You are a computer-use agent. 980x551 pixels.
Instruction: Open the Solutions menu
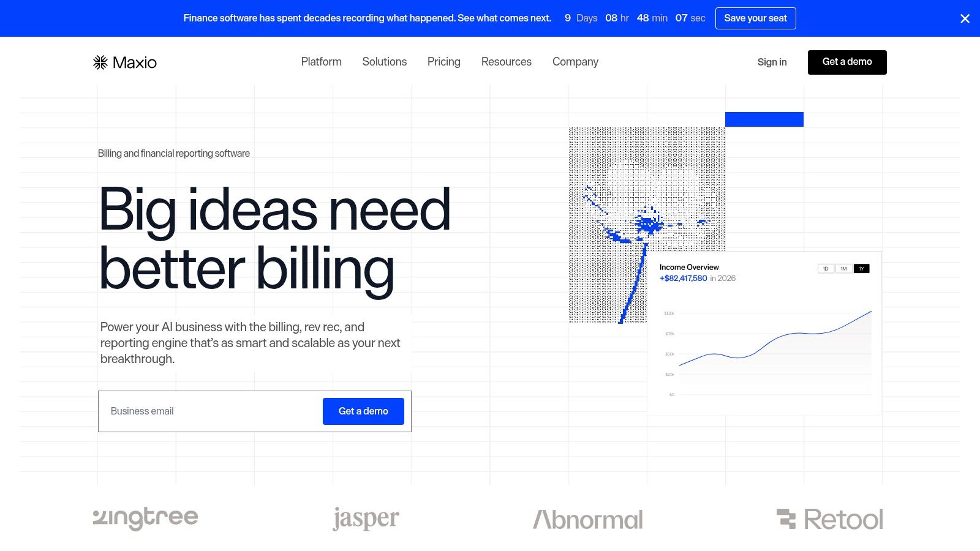[385, 62]
